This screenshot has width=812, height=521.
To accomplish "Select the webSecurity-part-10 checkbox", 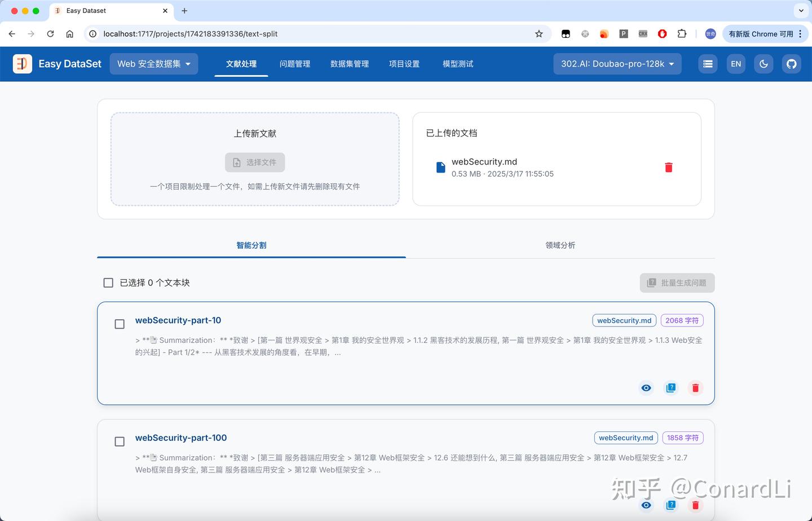I will 119,324.
